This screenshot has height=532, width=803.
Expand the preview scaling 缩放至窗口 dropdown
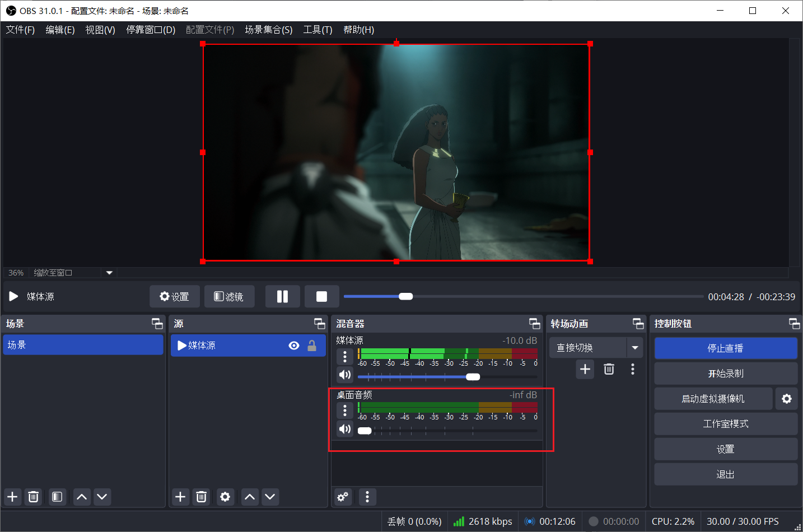(x=109, y=273)
